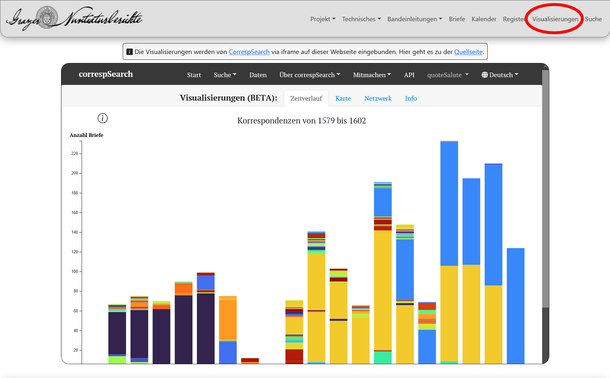Open the Deutsch language dropdown
The width and height of the screenshot is (610, 378).
[x=500, y=75]
